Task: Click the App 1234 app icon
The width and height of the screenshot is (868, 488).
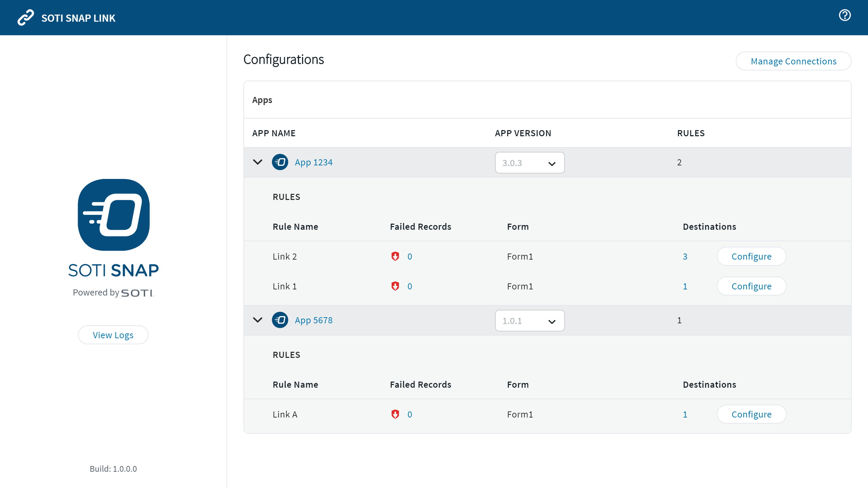Action: pyautogui.click(x=280, y=162)
